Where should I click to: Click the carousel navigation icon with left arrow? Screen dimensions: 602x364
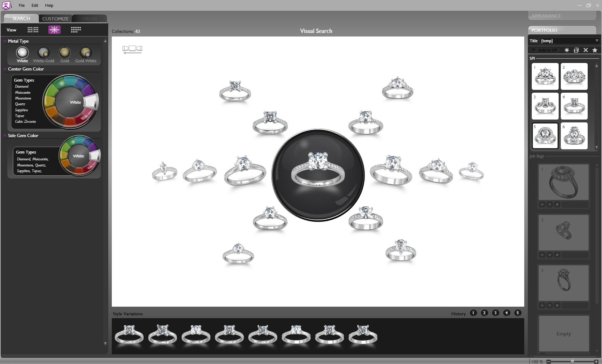coord(132,49)
